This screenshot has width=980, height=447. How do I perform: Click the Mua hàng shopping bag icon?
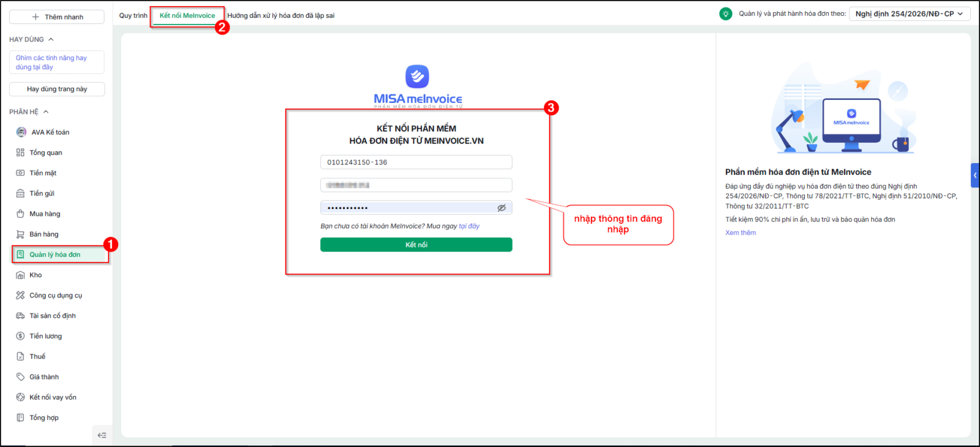20,214
